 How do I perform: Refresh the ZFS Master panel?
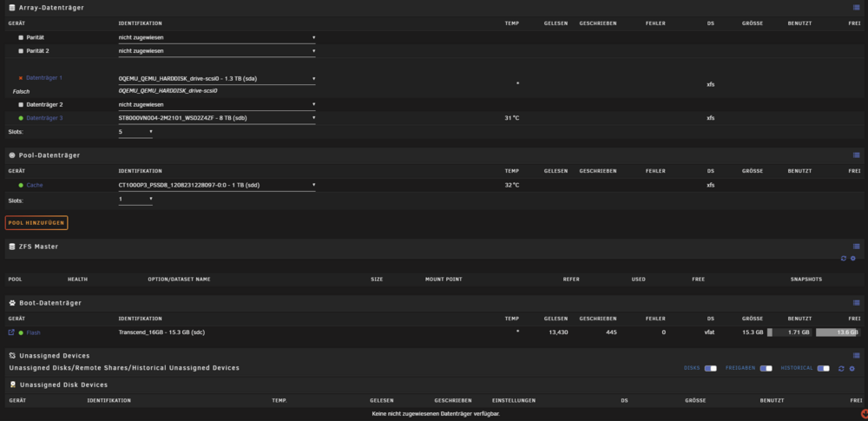844,259
